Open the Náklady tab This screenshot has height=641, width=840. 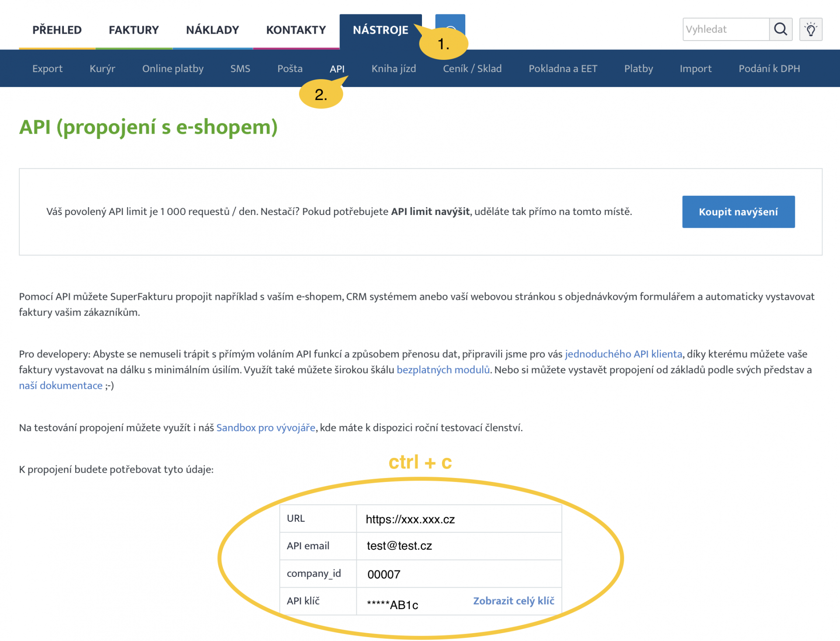pyautogui.click(x=213, y=30)
